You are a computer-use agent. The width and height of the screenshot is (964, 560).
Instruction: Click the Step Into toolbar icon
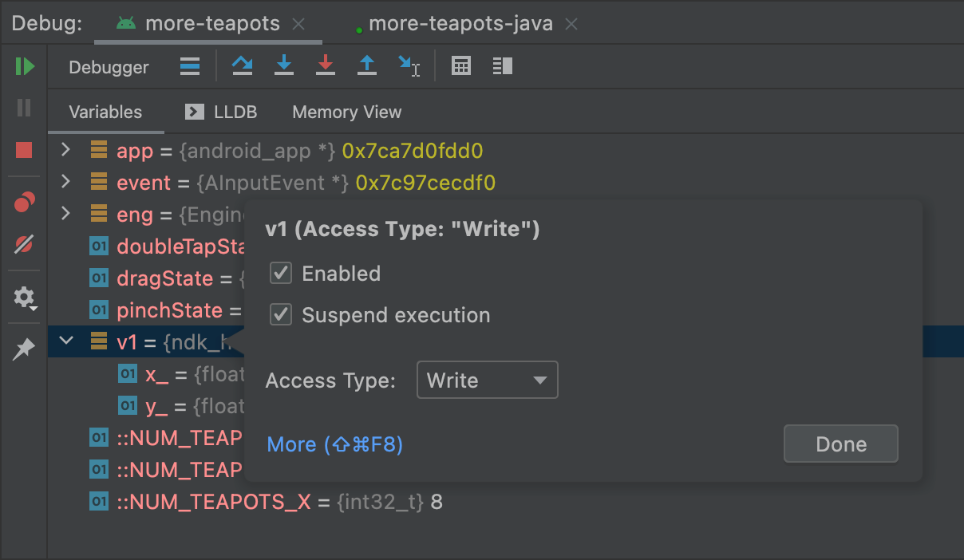click(x=283, y=66)
